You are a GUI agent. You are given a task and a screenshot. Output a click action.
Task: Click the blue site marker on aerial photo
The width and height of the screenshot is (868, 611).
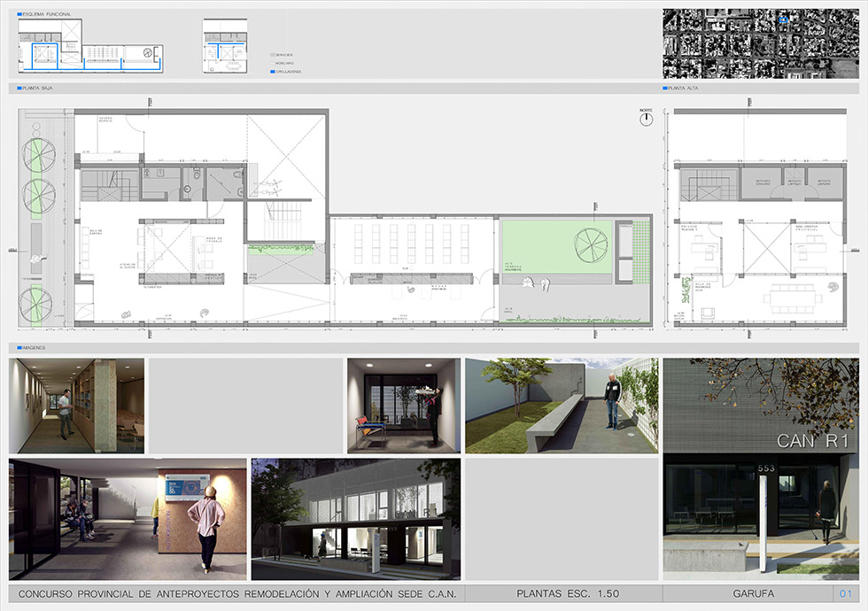783,19
